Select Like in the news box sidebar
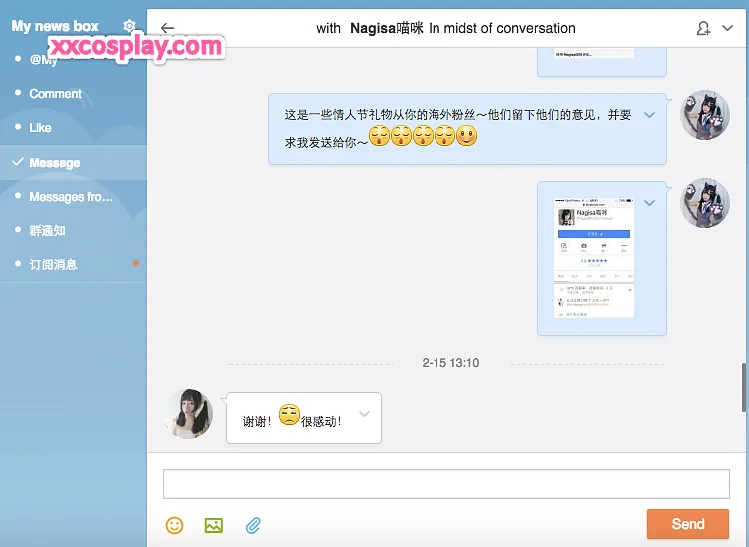The image size is (749, 547). point(40,128)
